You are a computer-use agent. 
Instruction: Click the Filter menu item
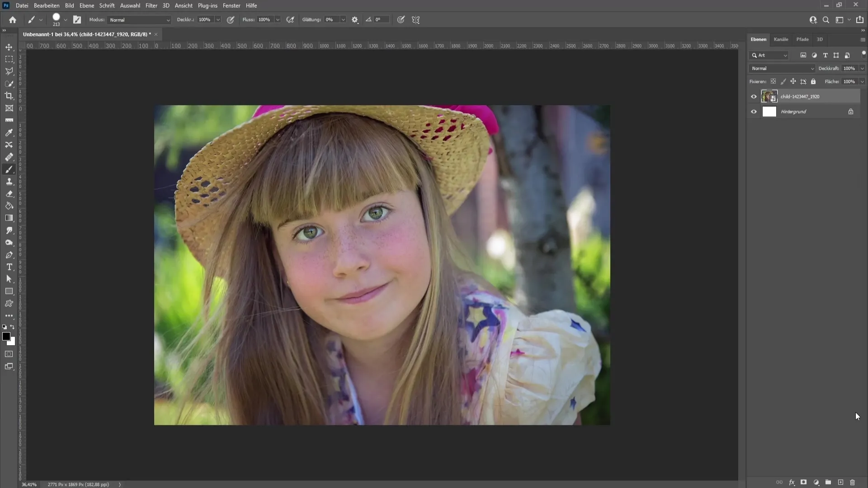[151, 5]
